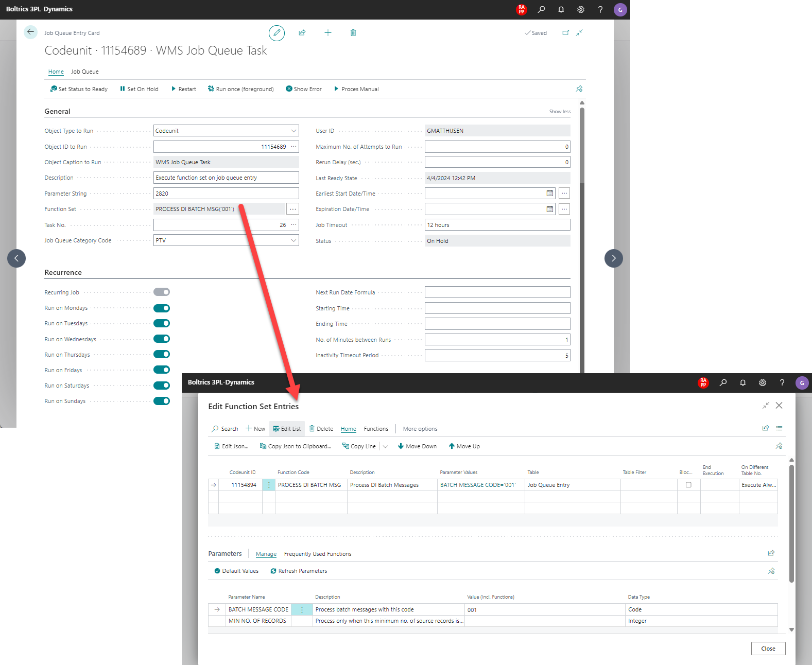This screenshot has height=665, width=812.
Task: Open the Earliest Start Date/Time calendar picker
Action: click(549, 194)
